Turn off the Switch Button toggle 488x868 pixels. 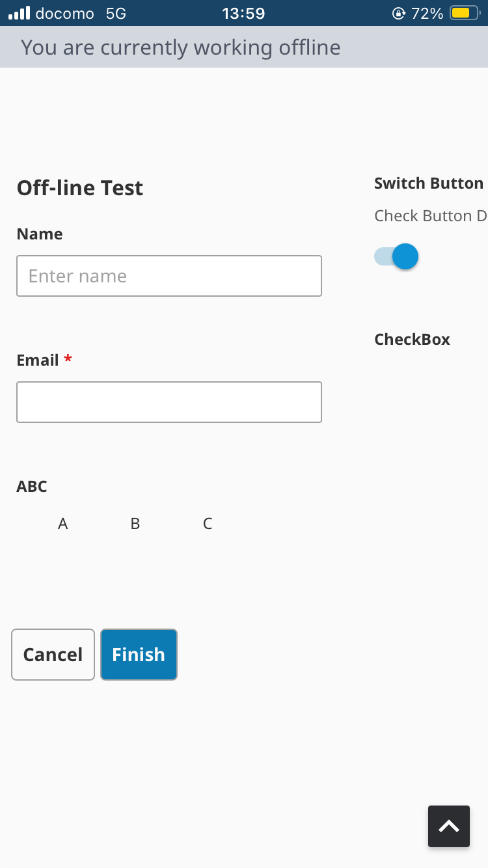(396, 256)
